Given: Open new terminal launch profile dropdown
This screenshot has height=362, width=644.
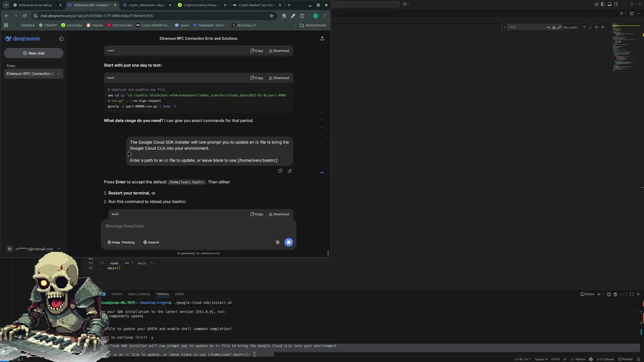Looking at the screenshot, I should 603,294.
